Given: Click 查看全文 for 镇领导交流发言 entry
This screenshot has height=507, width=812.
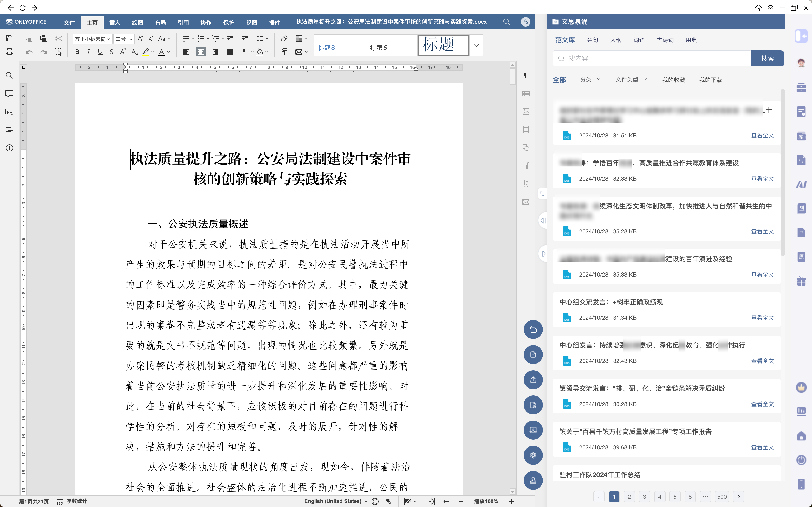Looking at the screenshot, I should [x=762, y=404].
